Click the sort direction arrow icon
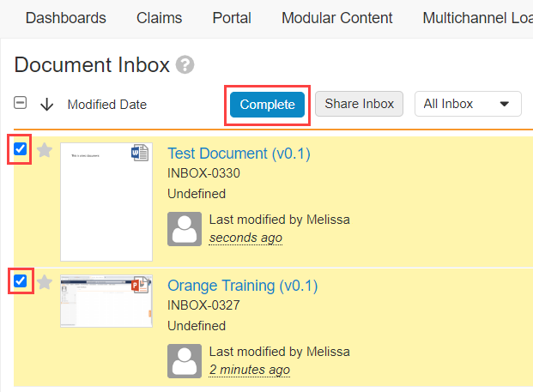The image size is (533, 392). [x=47, y=105]
